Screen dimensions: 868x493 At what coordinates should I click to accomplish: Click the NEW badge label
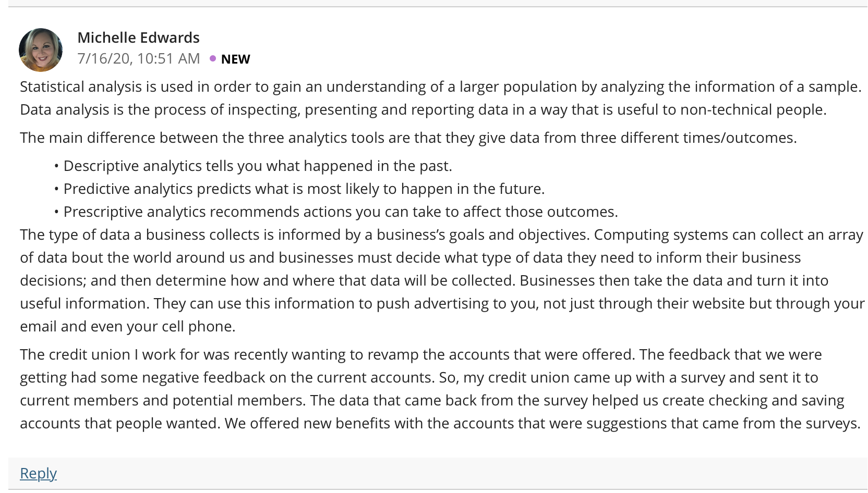pyautogui.click(x=235, y=59)
